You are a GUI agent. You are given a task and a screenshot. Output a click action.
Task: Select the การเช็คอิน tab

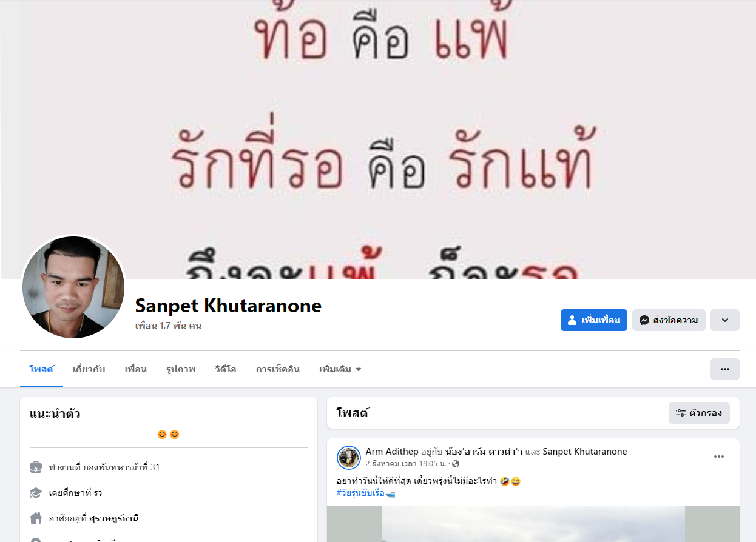(x=278, y=369)
